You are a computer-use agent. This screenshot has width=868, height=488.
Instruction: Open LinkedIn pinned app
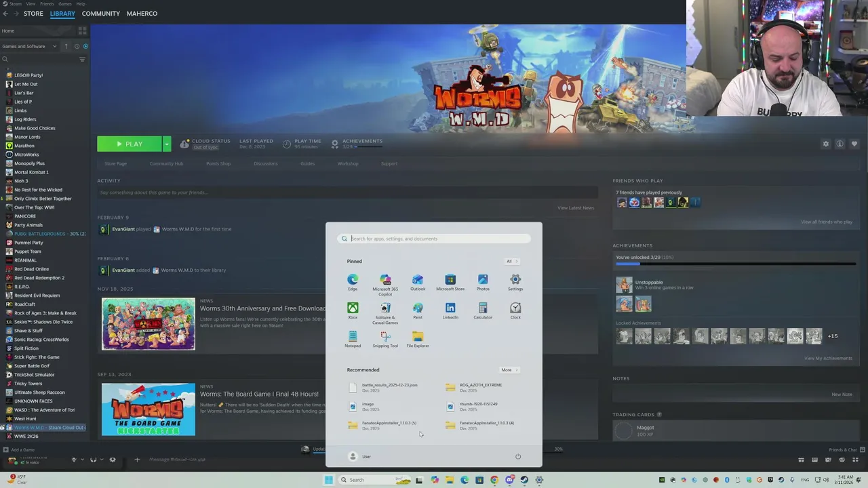click(450, 311)
